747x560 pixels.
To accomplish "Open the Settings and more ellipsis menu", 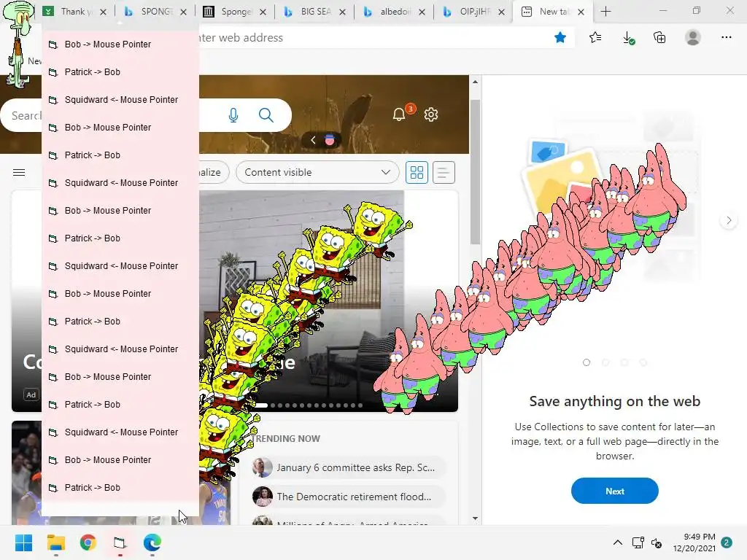I will [x=726, y=37].
